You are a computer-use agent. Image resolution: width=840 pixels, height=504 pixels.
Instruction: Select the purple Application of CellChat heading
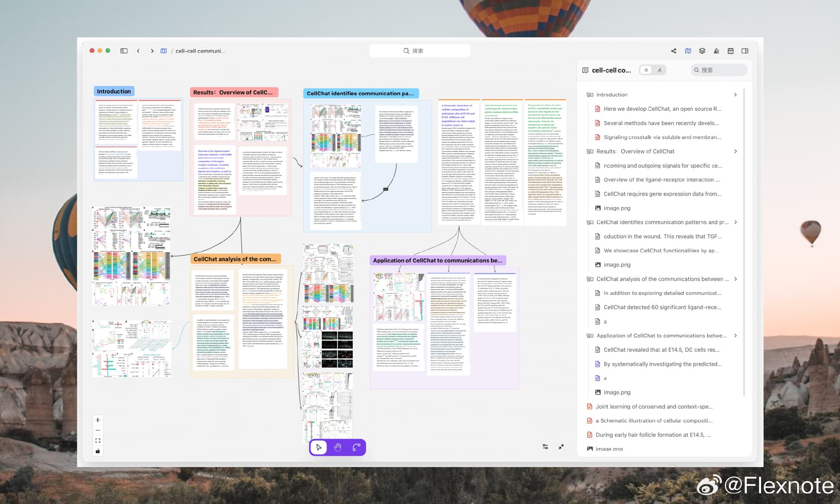(x=438, y=261)
